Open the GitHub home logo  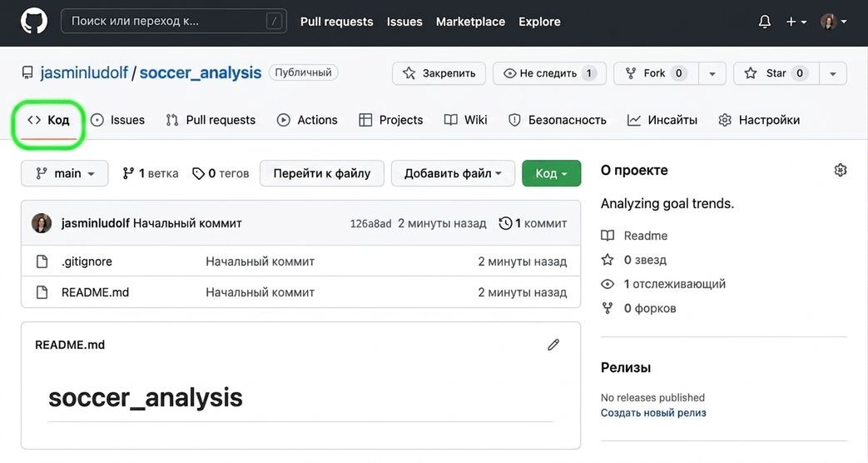pos(34,22)
